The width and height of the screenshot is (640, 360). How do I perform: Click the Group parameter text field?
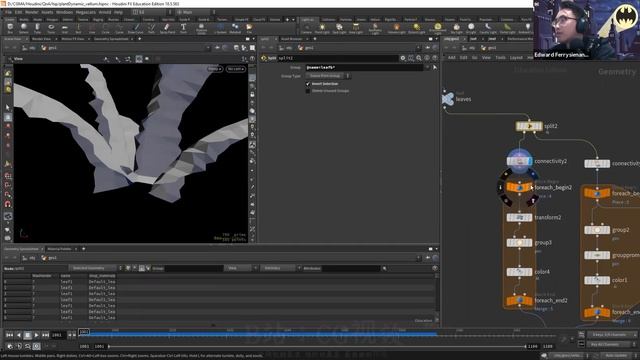click(x=365, y=67)
